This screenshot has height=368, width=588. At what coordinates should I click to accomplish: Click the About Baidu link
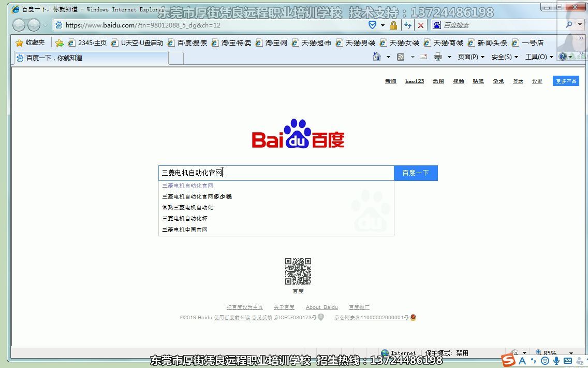[322, 307]
